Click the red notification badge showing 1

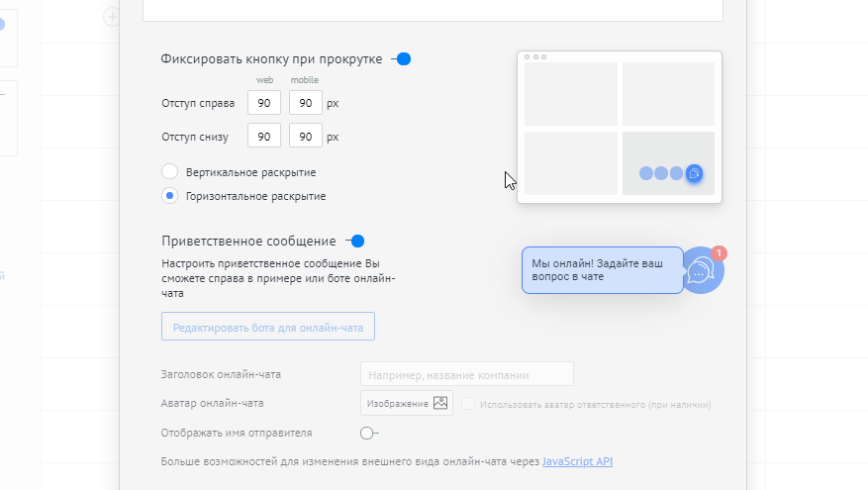click(720, 252)
